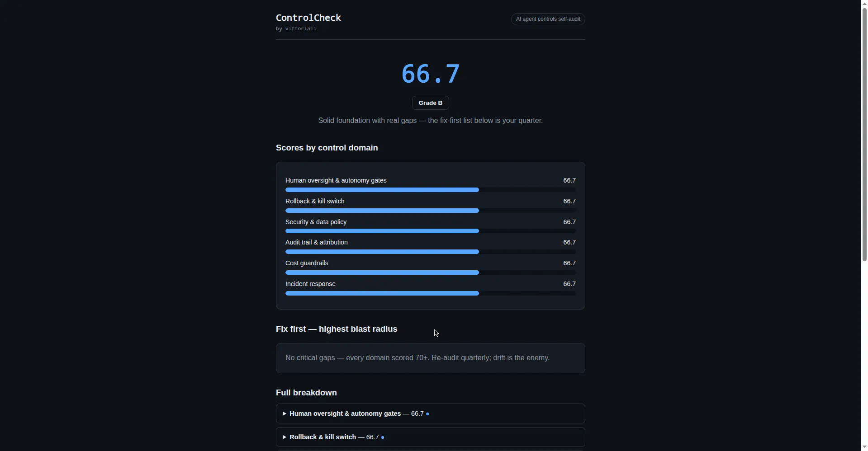Click the Human oversight score progress bar
868x451 pixels.
coord(430,190)
